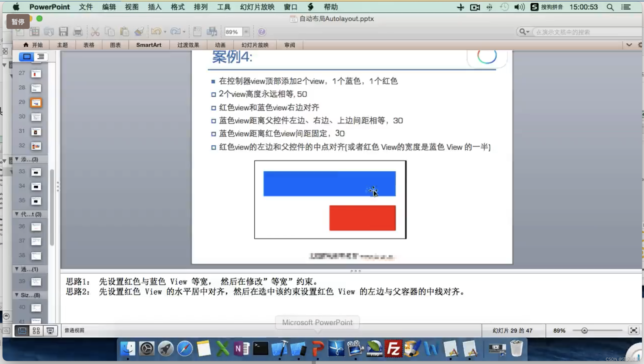Click the 暂停 pause button
The height and width of the screenshot is (364, 644).
coord(18,22)
